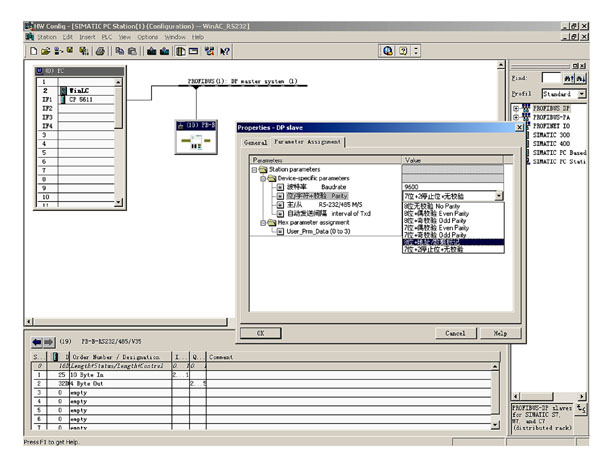The image size is (611, 472).
Task: Select the User_Prm_Data (0 to 3) row
Action: [314, 232]
